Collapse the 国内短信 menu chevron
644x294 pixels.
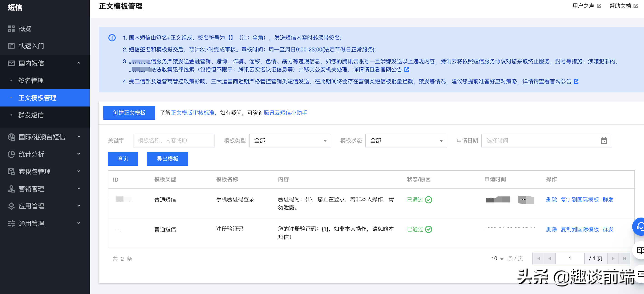[79, 63]
